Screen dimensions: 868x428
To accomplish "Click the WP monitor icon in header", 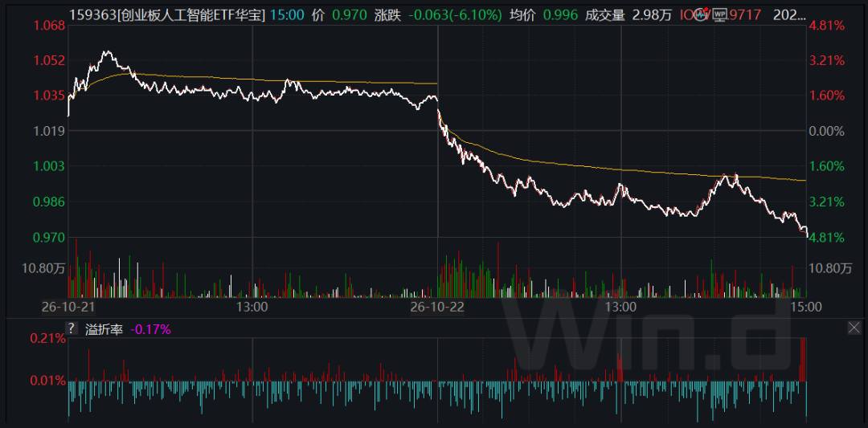I will pyautogui.click(x=719, y=14).
